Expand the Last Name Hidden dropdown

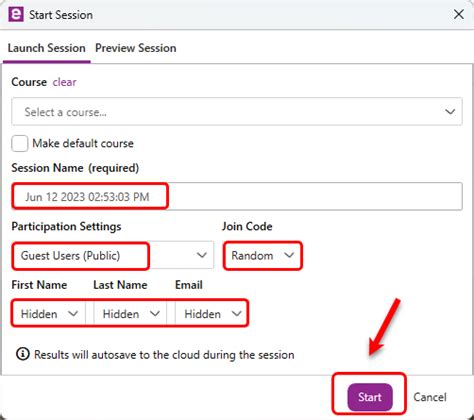click(x=130, y=314)
